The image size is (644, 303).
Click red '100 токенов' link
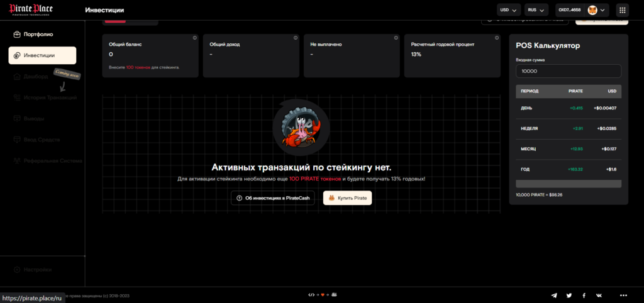138,67
